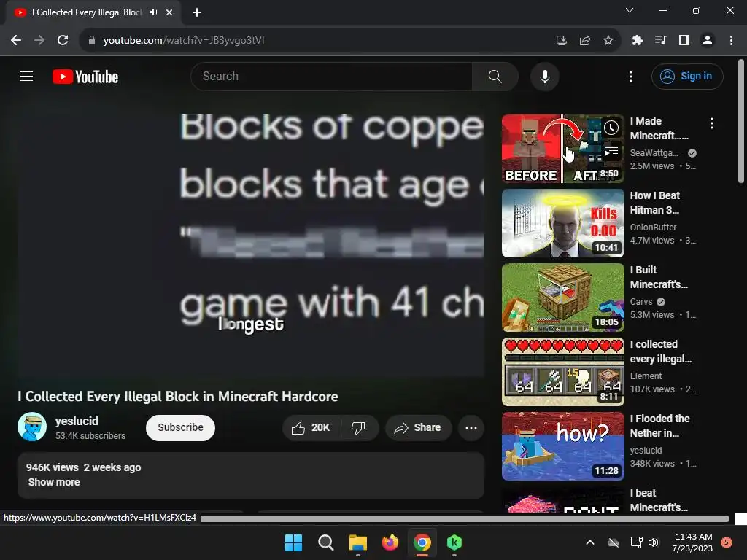
Task: Reload the YouTube page
Action: [63, 41]
